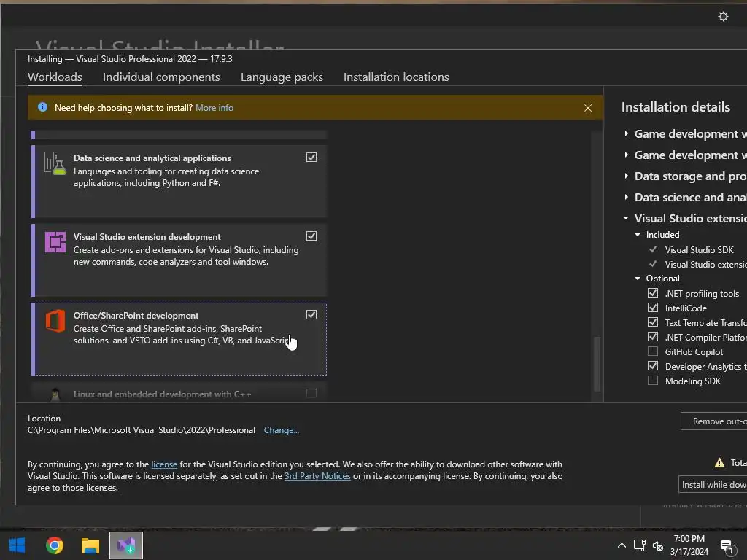Open the Windows Start menu

coord(18,545)
